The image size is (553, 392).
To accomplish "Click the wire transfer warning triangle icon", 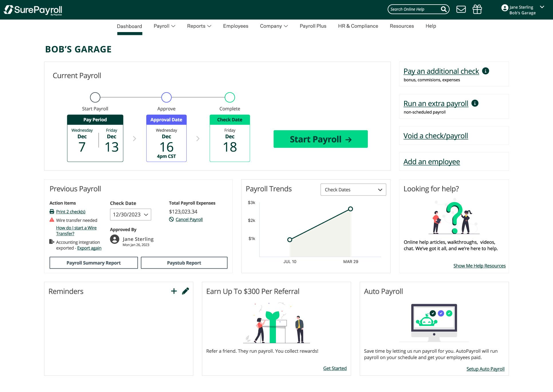I will pos(52,220).
